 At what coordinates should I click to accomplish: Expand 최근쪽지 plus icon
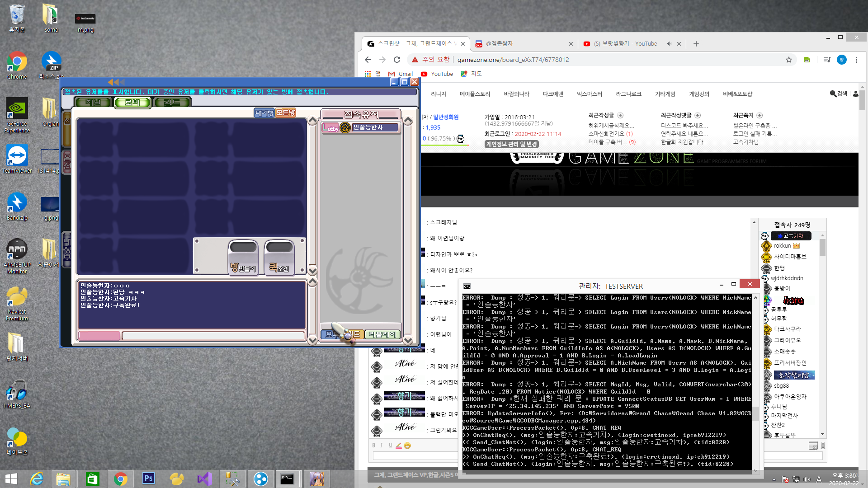(x=759, y=115)
